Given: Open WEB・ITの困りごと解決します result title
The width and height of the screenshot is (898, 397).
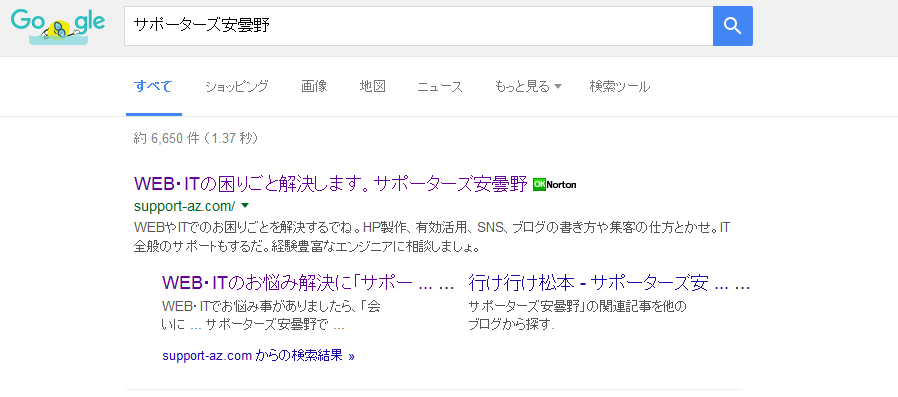Looking at the screenshot, I should pyautogui.click(x=330, y=184).
